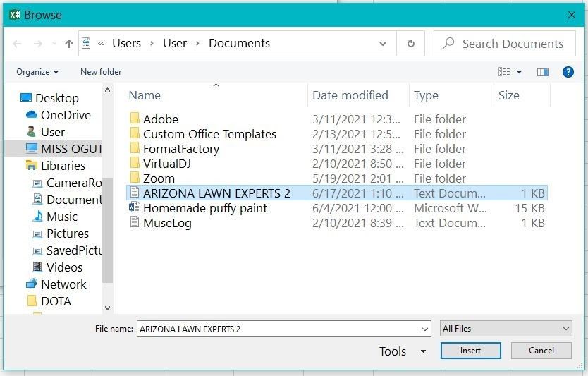This screenshot has height=376, width=588.
Task: Expand the File name dropdown arrow
Action: click(425, 329)
